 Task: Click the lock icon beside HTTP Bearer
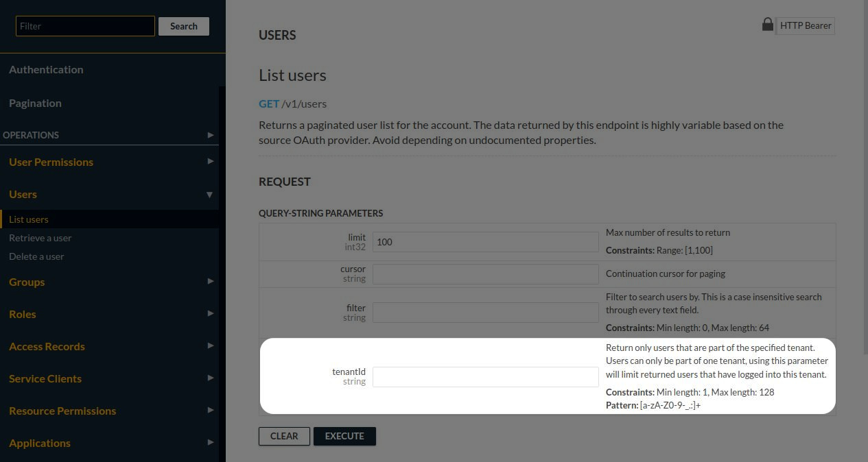767,23
